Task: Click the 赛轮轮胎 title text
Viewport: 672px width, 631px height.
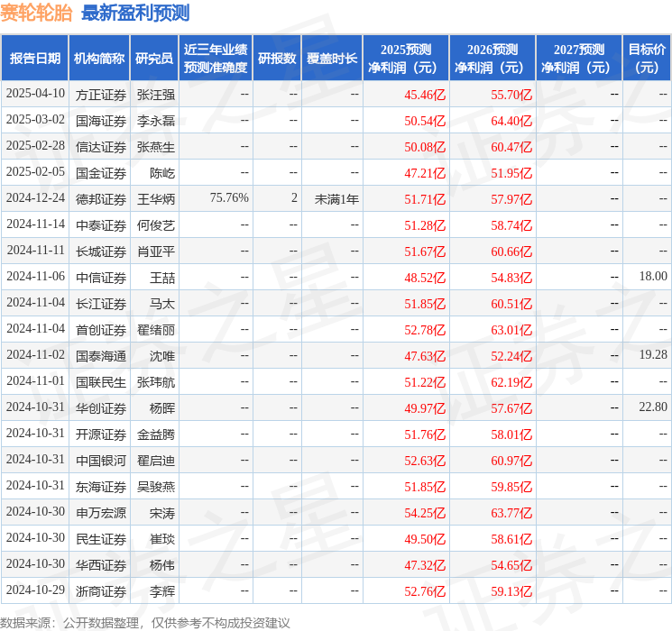Action: pyautogui.click(x=36, y=13)
